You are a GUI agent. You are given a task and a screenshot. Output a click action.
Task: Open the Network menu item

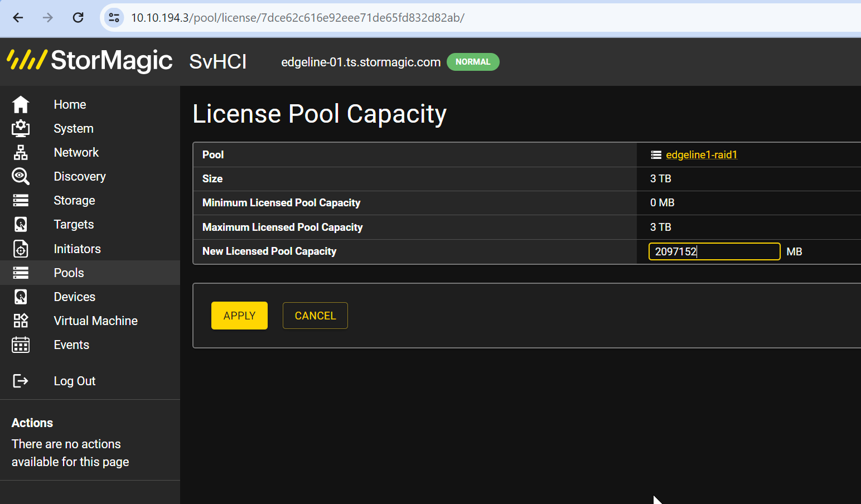pyautogui.click(x=76, y=152)
